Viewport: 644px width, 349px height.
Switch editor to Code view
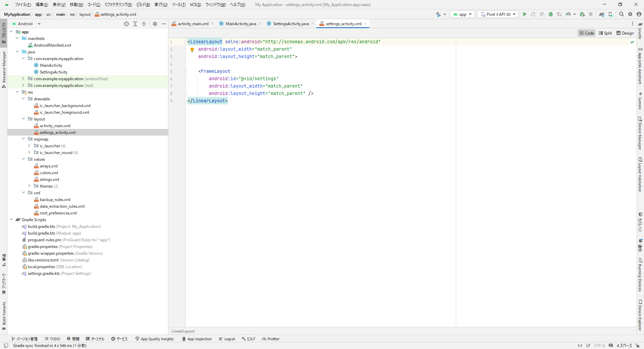click(x=586, y=33)
